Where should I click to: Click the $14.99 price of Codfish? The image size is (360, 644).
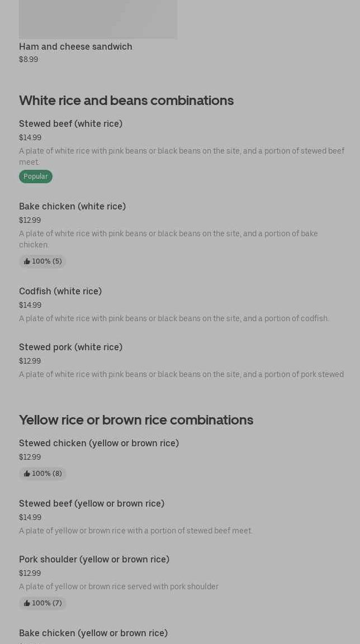(30, 306)
